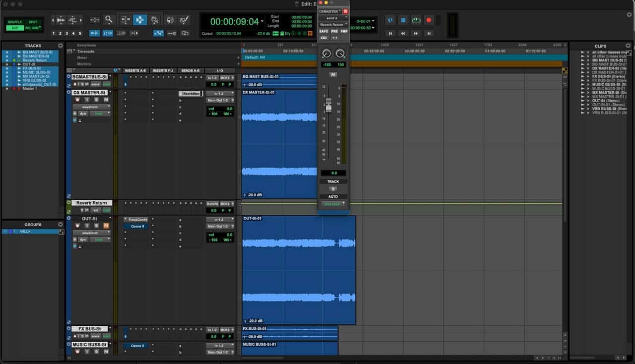This screenshot has height=364, width=635.
Task: Select the Scrubber tool
Action: click(170, 20)
